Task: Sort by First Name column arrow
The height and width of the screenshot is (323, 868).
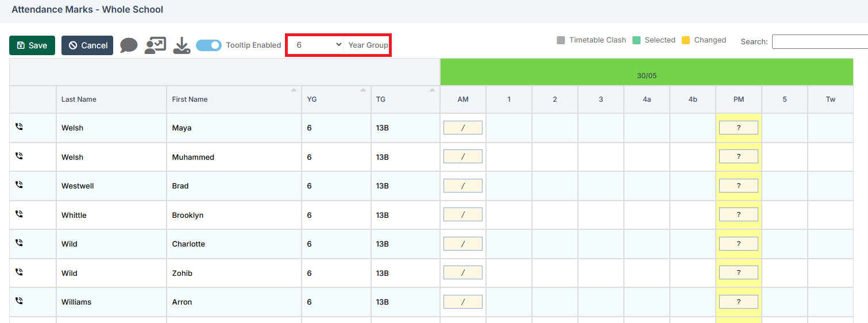Action: click(294, 90)
